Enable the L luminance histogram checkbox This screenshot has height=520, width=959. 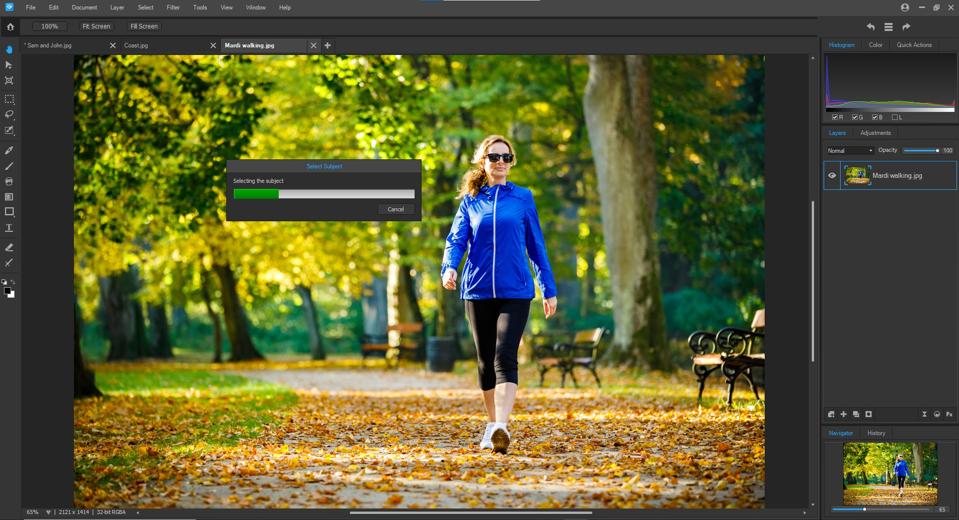click(x=895, y=117)
